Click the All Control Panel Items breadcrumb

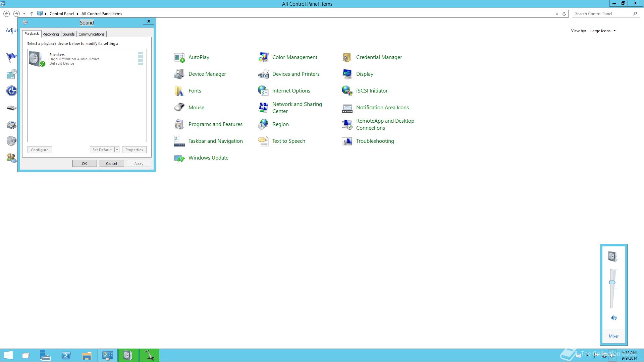[102, 14]
